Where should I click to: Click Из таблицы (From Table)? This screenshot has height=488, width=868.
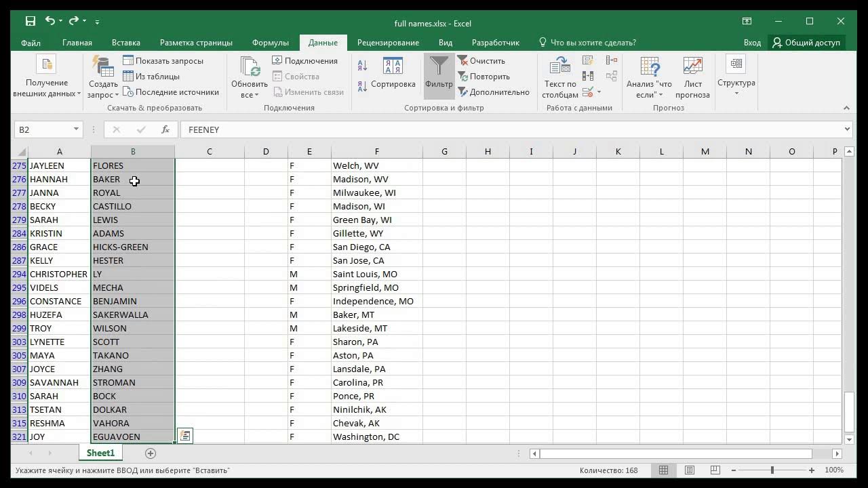tap(151, 77)
